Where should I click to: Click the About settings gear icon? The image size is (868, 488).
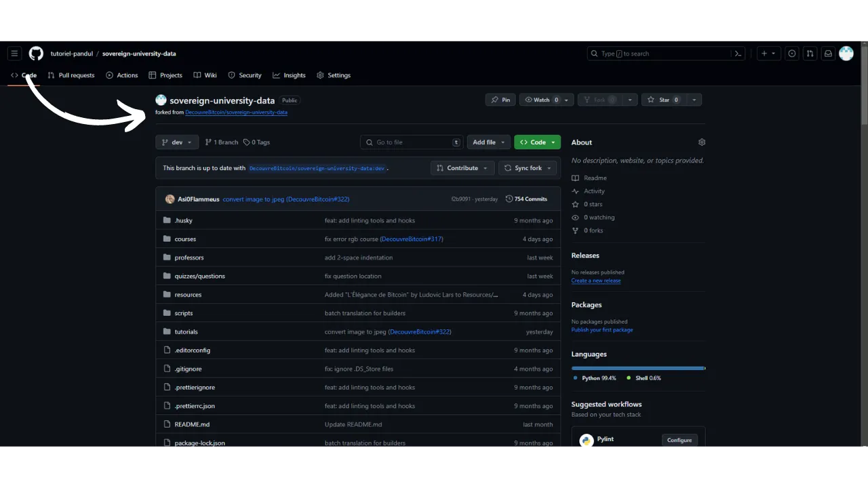(702, 142)
